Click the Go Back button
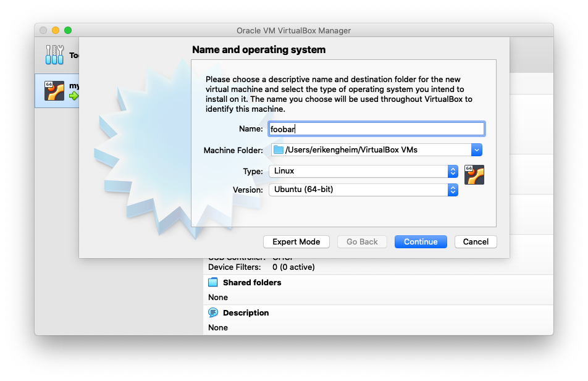 pyautogui.click(x=362, y=242)
